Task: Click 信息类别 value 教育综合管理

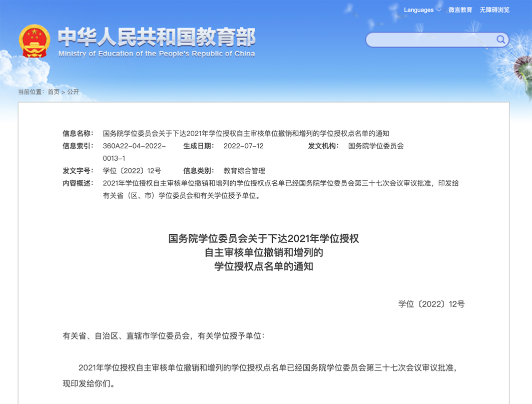Action: pyautogui.click(x=244, y=171)
